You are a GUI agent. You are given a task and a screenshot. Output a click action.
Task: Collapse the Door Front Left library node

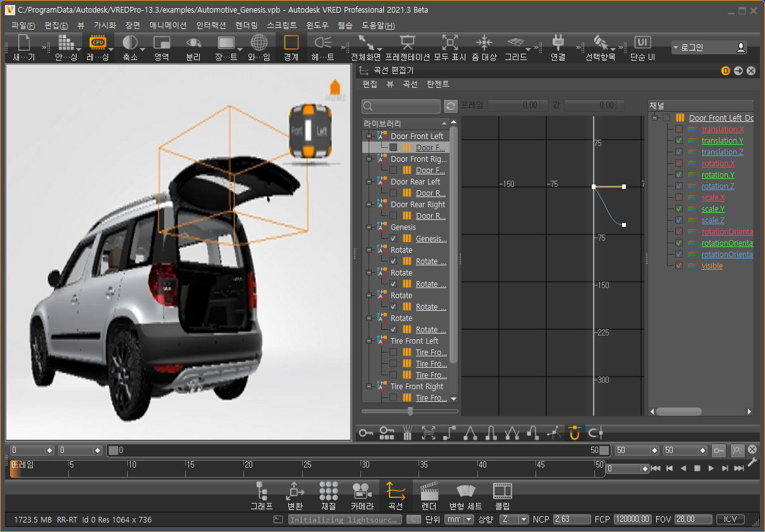(x=369, y=136)
